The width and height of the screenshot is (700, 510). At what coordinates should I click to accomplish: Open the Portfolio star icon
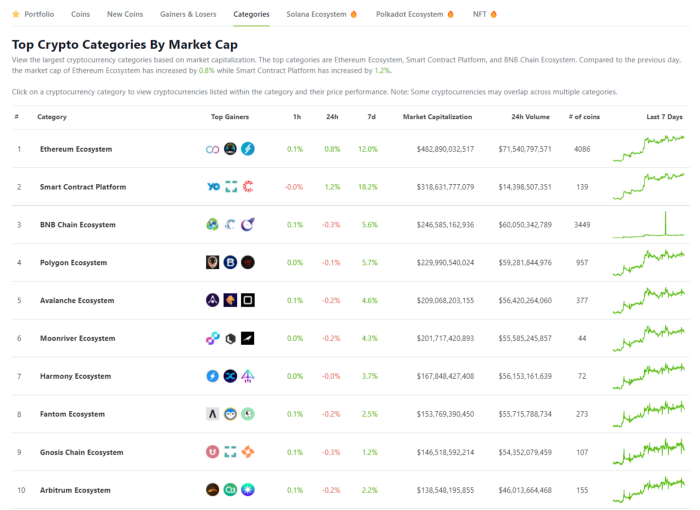pyautogui.click(x=16, y=14)
